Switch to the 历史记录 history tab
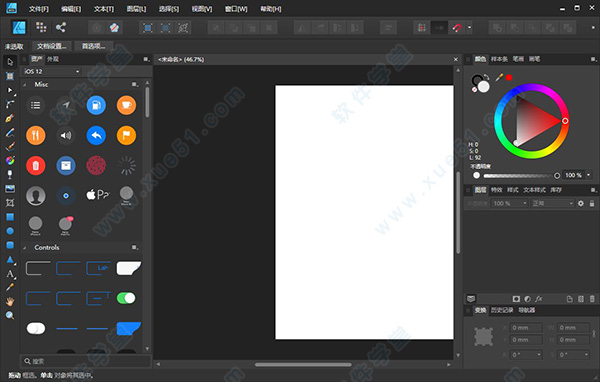This screenshot has height=382, width=600. 502,310
